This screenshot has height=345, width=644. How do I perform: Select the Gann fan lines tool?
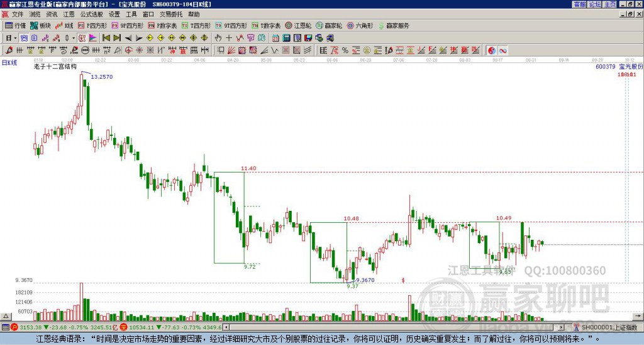pyautogui.click(x=231, y=50)
